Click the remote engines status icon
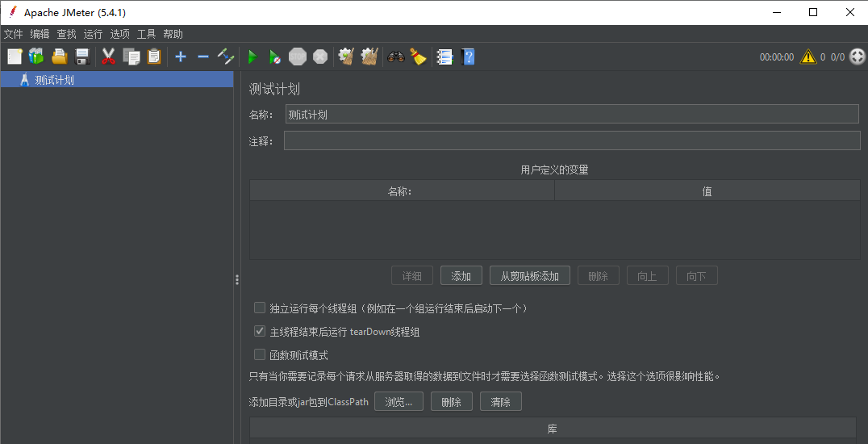This screenshot has width=868, height=444. click(857, 57)
